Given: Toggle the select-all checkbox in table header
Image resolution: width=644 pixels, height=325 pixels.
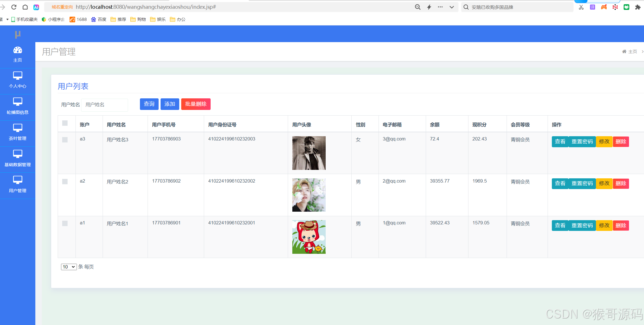Looking at the screenshot, I should pyautogui.click(x=65, y=123).
